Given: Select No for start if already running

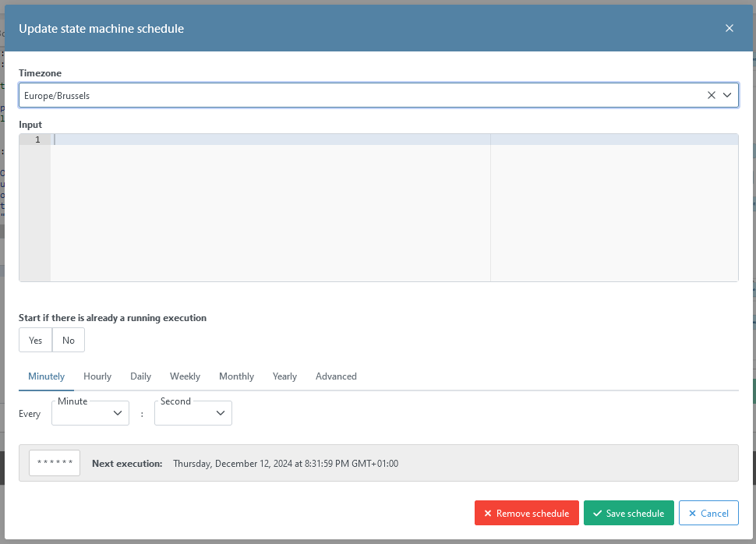Looking at the screenshot, I should (69, 340).
